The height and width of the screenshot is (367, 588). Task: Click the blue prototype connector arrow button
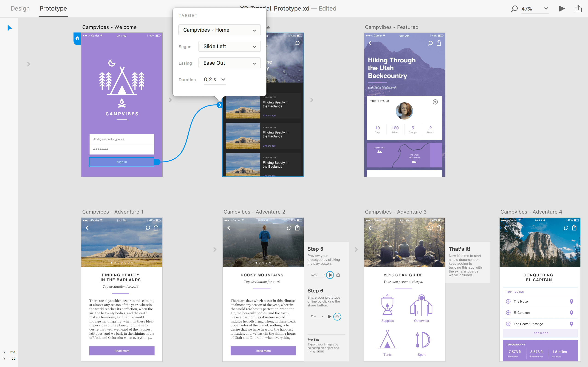point(220,104)
